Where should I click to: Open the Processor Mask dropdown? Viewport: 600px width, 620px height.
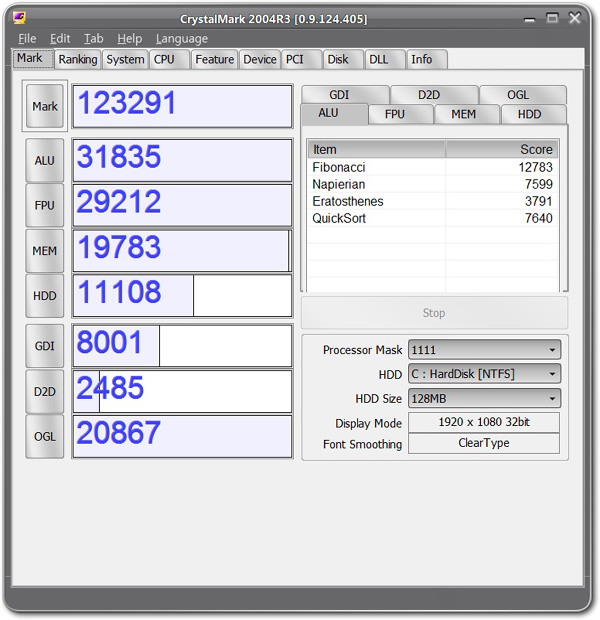pyautogui.click(x=485, y=350)
